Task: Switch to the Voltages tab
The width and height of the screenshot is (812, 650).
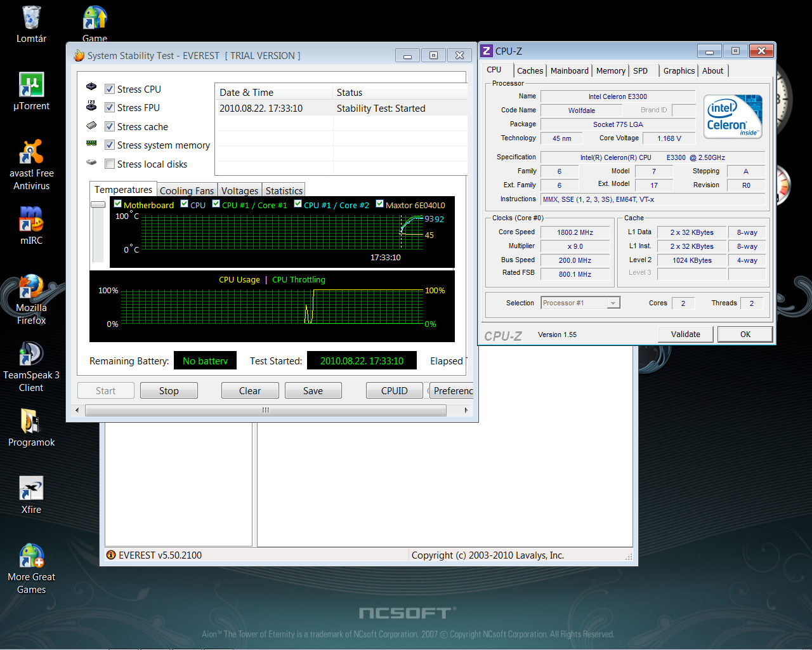Action: (240, 190)
